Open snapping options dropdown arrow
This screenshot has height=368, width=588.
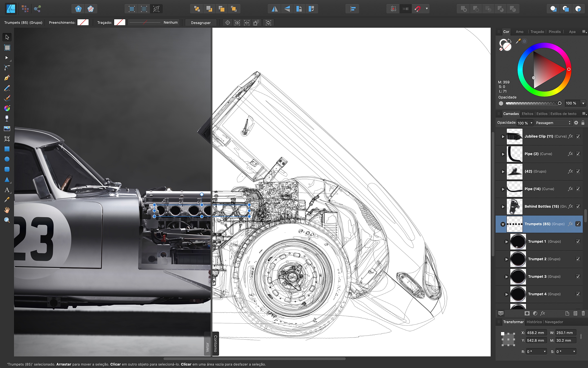pos(427,9)
